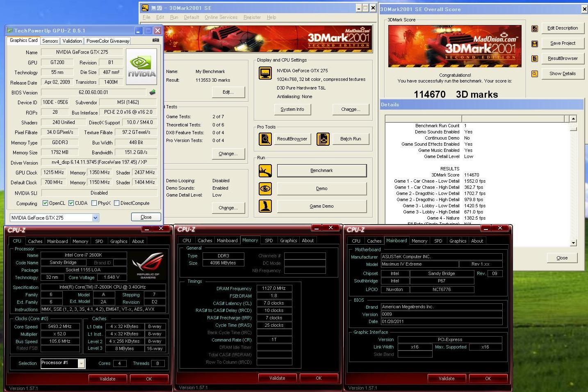
Task: Click Change... in the Tests section
Action: click(228, 154)
